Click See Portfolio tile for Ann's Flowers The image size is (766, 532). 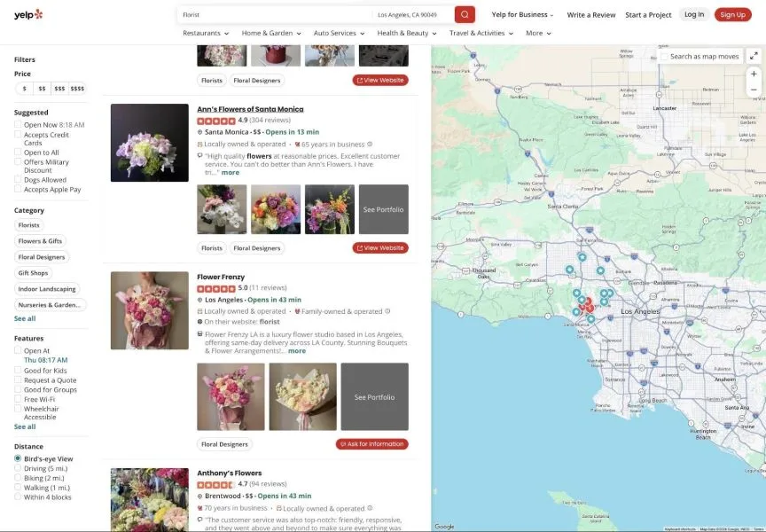pyautogui.click(x=384, y=209)
